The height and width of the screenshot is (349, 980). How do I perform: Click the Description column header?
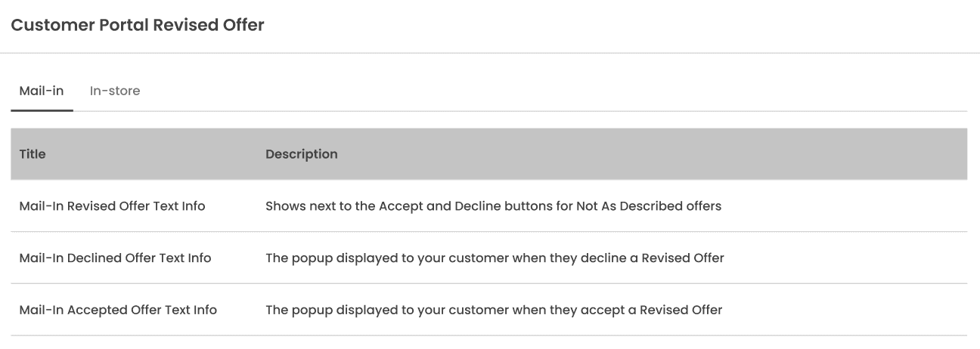302,154
